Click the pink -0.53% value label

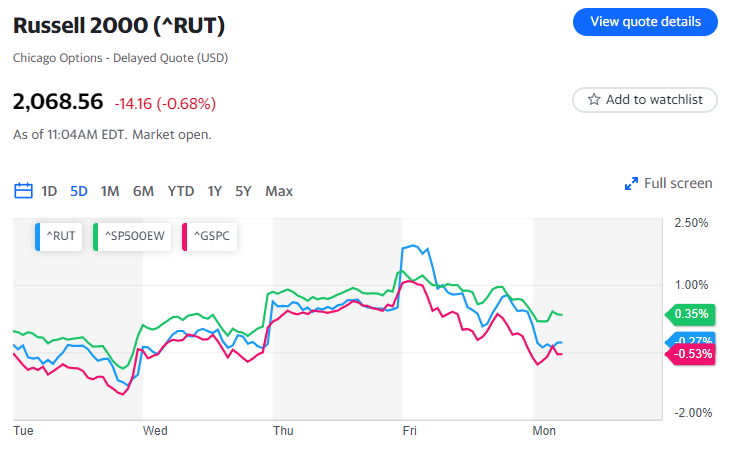pyautogui.click(x=692, y=354)
